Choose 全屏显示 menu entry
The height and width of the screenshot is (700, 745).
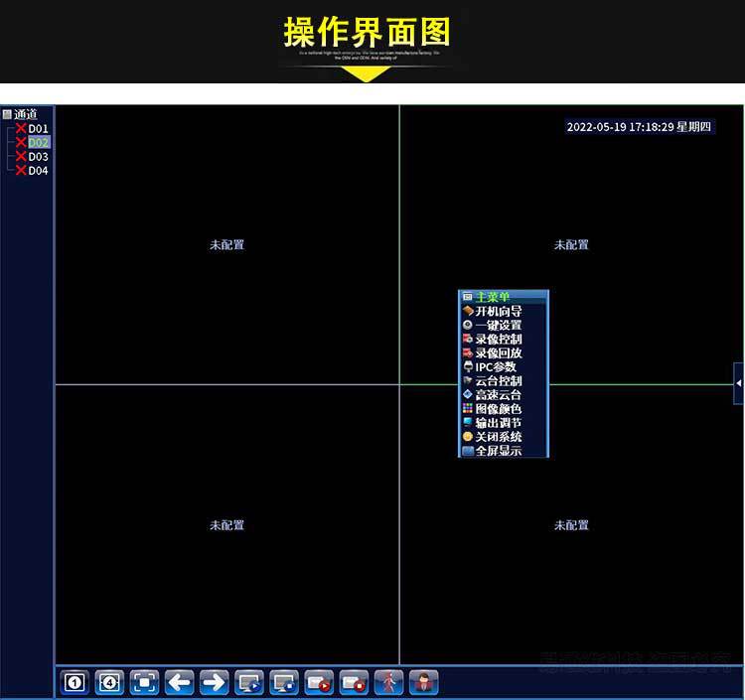tap(504, 451)
